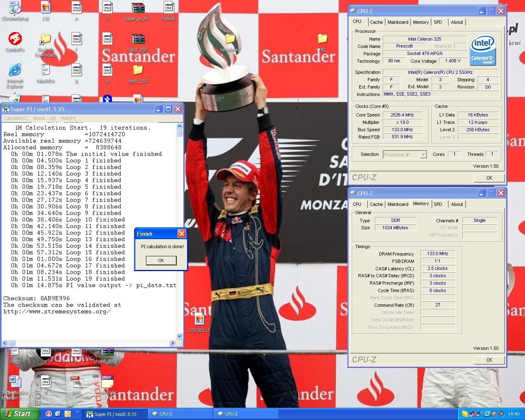Select the hidusb file icon on desktop
Image resolution: width=525 pixels, height=420 pixels.
169,11
